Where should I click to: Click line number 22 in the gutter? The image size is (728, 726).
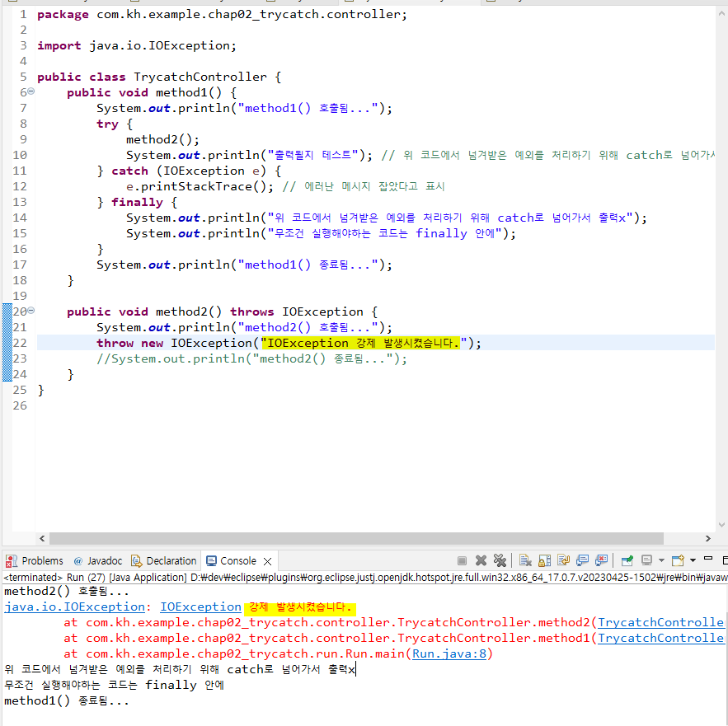coord(20,343)
